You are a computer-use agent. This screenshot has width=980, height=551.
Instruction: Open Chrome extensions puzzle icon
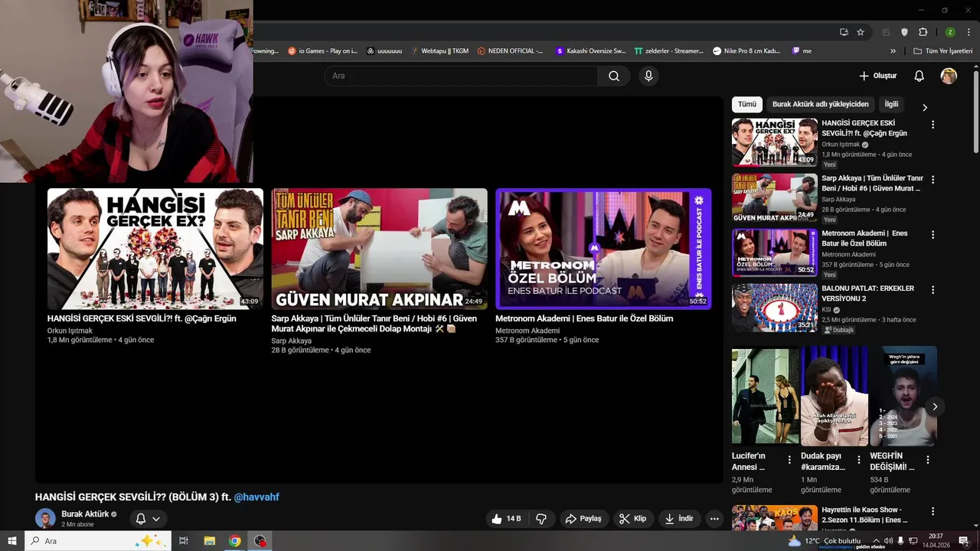pyautogui.click(x=923, y=32)
